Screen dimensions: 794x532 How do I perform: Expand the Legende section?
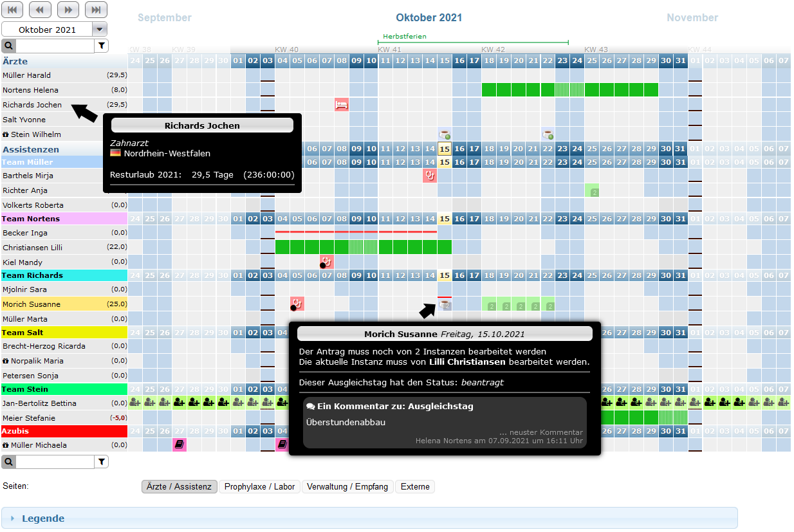(x=43, y=518)
